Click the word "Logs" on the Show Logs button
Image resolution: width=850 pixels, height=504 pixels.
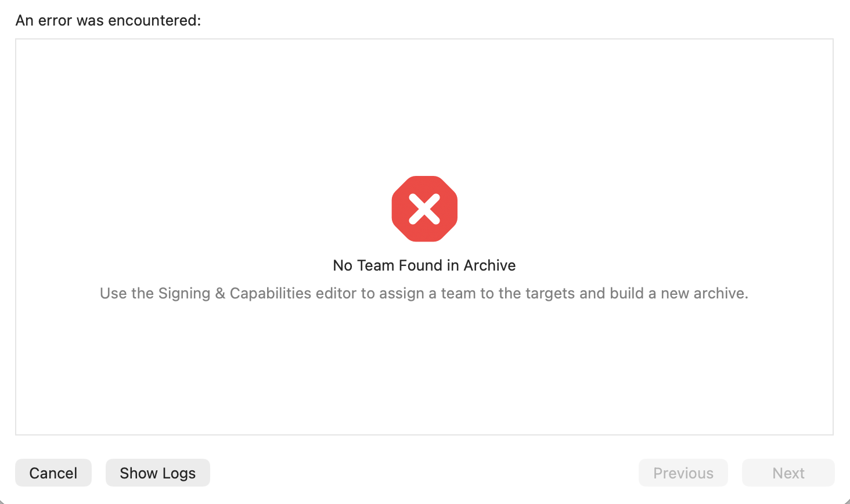click(x=179, y=473)
